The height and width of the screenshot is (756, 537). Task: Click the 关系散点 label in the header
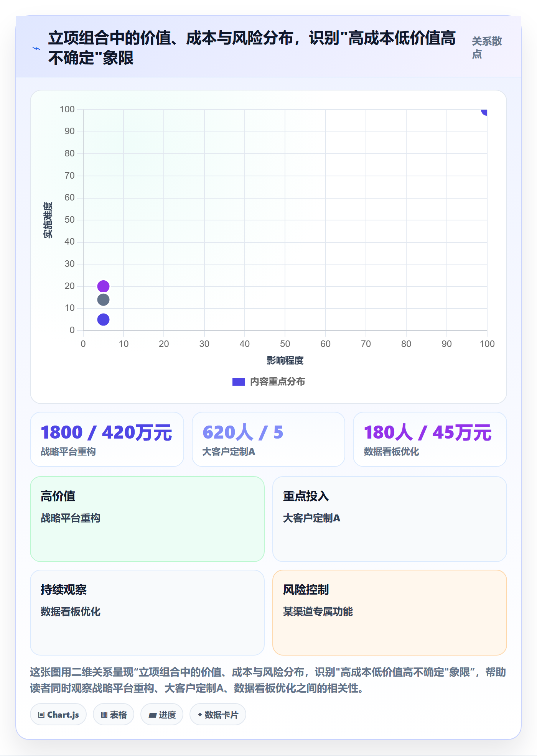[487, 48]
